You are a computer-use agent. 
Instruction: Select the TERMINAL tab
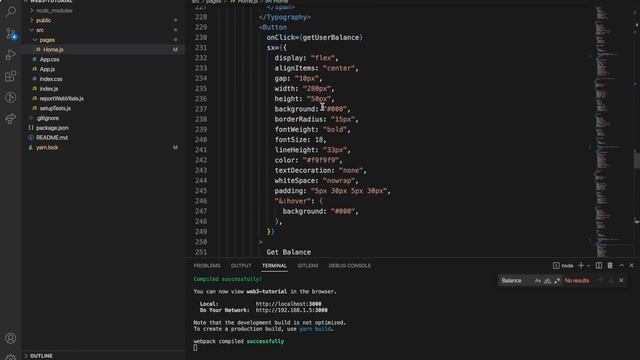274,266
